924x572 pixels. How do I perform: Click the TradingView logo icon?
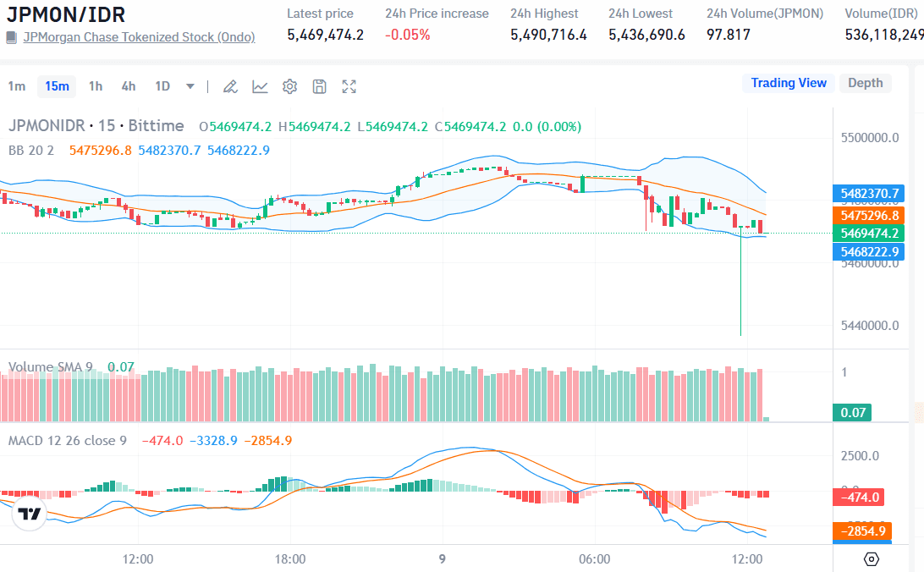[x=30, y=514]
